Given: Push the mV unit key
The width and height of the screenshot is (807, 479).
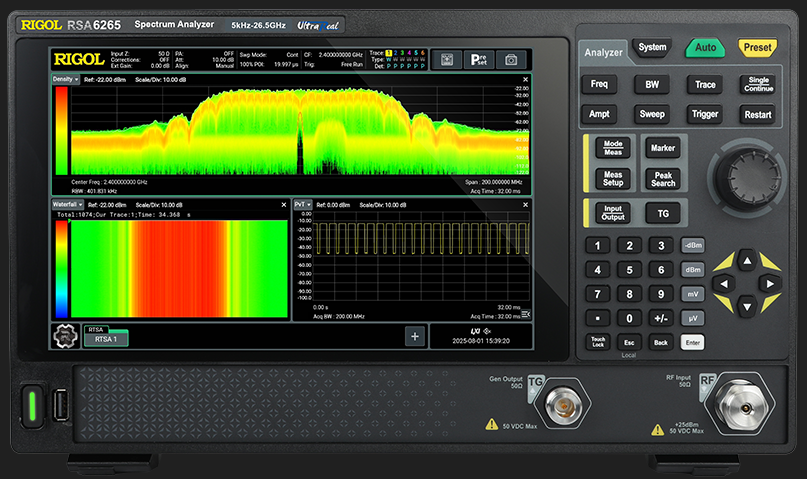Looking at the screenshot, I should (x=693, y=294).
